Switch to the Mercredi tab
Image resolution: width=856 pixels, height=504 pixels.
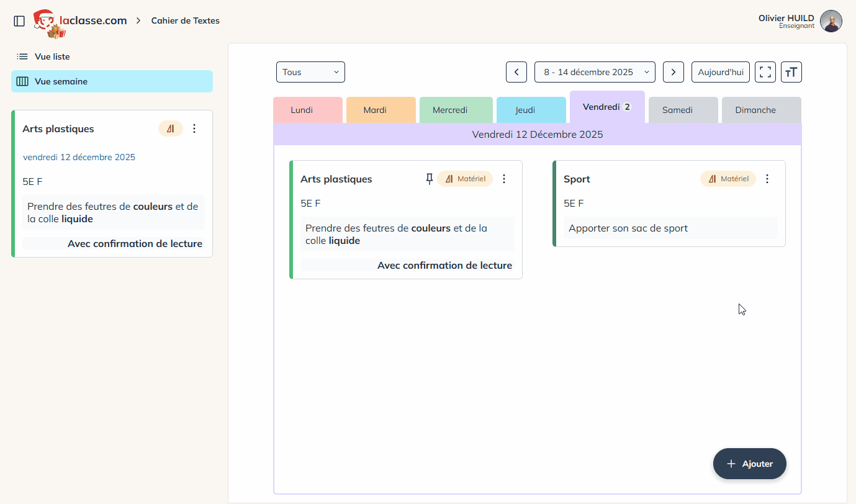tap(449, 110)
